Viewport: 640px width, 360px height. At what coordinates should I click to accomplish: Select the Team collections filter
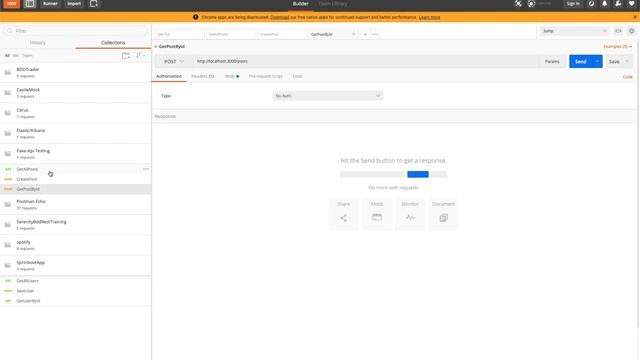(27, 56)
